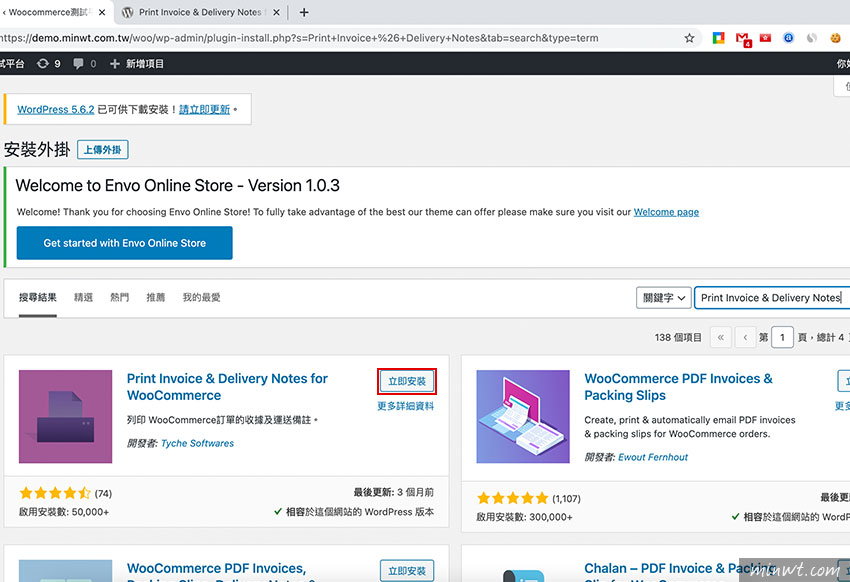Bookmark this page with the star icon
The image size is (850, 582).
[689, 38]
